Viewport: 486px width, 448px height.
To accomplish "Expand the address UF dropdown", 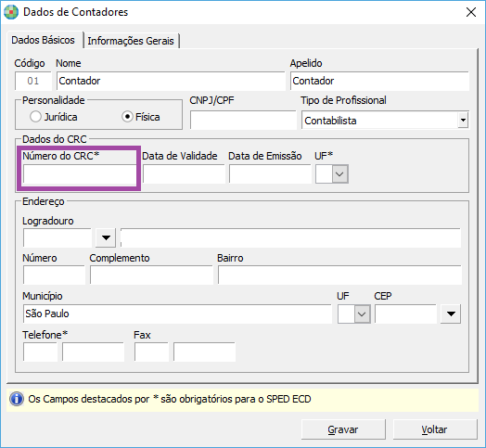I will click(362, 314).
